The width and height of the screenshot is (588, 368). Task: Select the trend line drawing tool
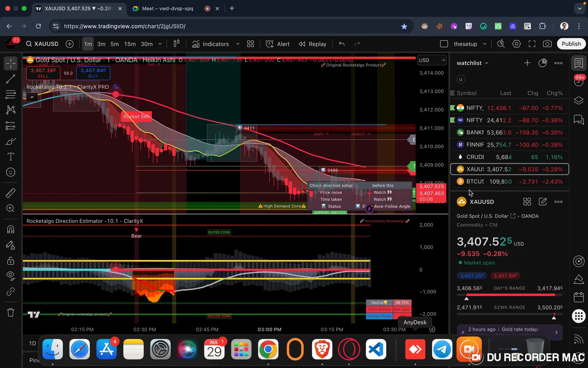(10, 79)
